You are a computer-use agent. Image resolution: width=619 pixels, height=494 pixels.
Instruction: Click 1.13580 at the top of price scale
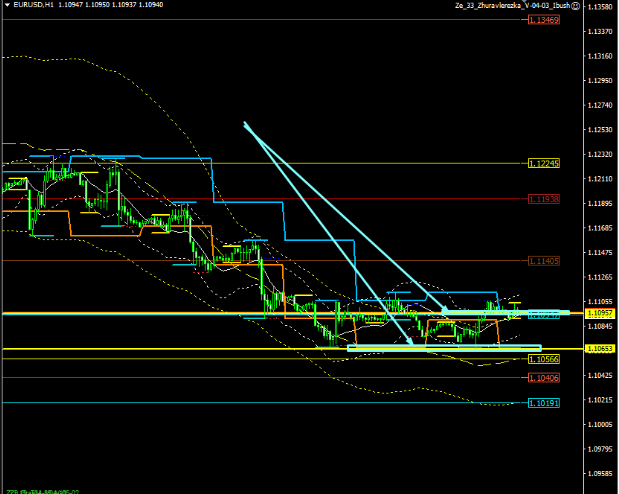600,7
